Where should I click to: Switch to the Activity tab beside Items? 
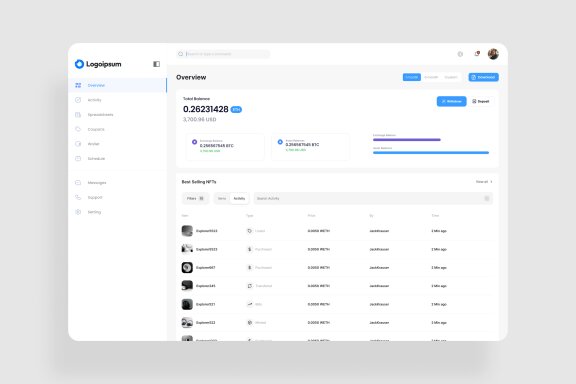[239, 198]
